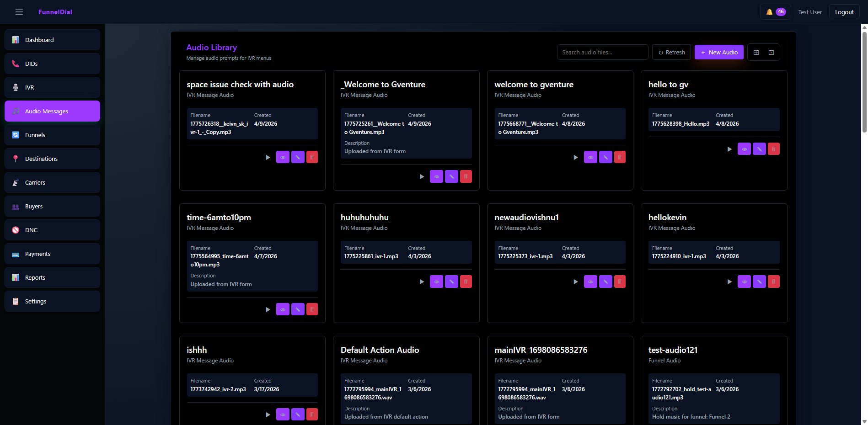Refresh the audio library list
868x425 pixels.
(671, 52)
